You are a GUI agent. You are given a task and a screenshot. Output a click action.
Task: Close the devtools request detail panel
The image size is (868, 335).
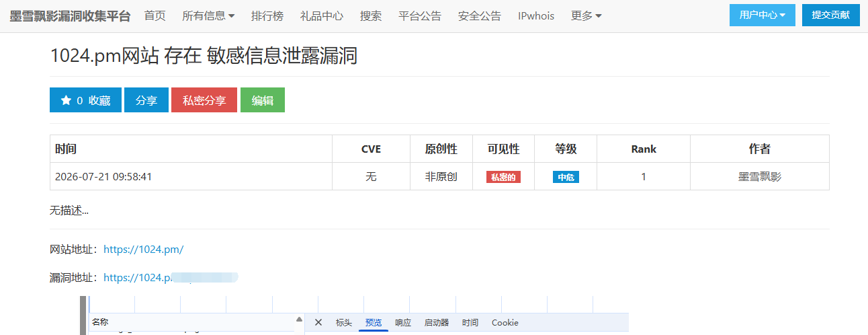[x=318, y=323]
